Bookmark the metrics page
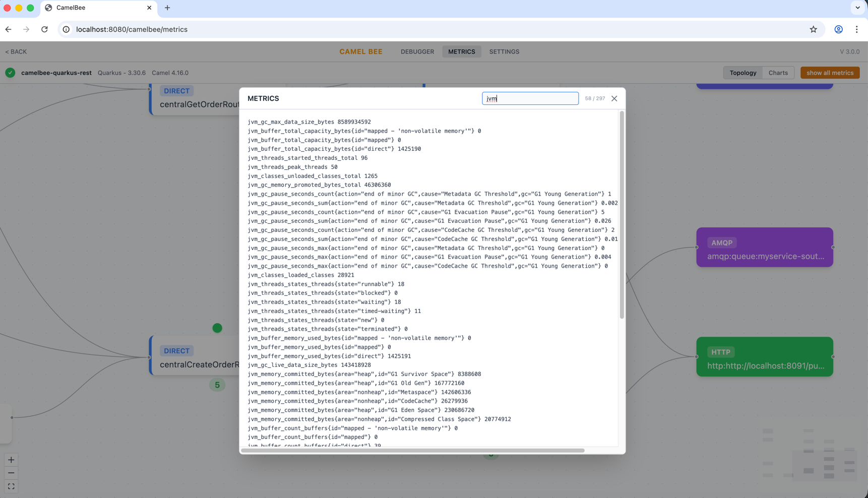The height and width of the screenshot is (498, 868). (813, 29)
